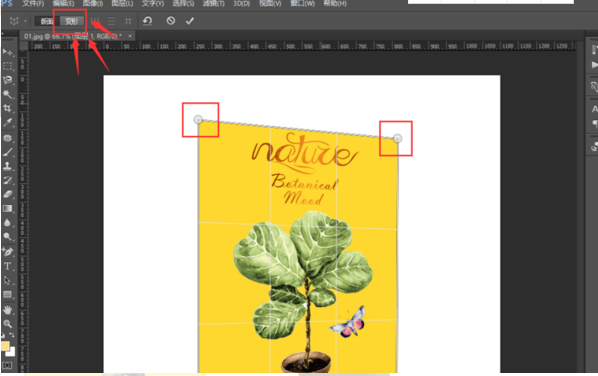Image resolution: width=598 pixels, height=376 pixels.
Task: Open the 选择(S) menu
Action: pos(183,3)
